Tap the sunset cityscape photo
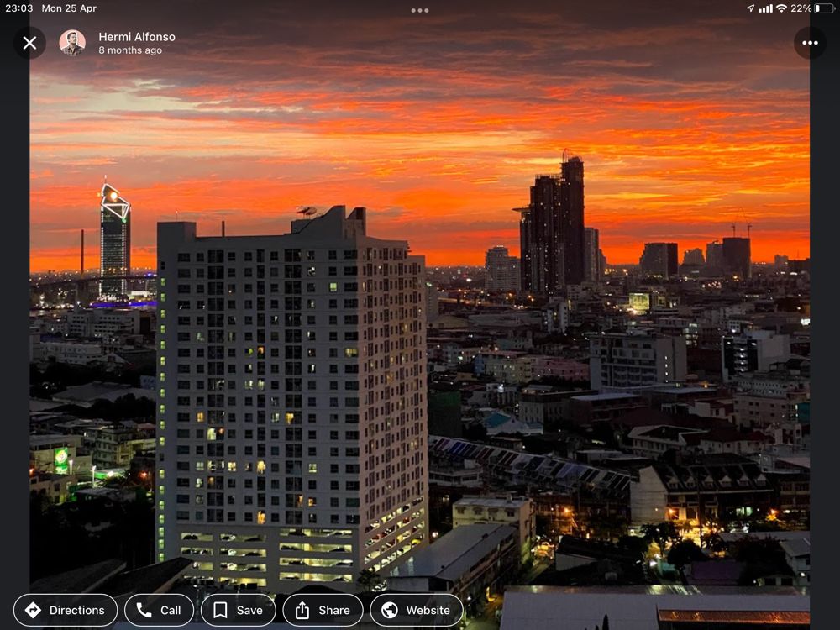840x630 pixels. 420,336
